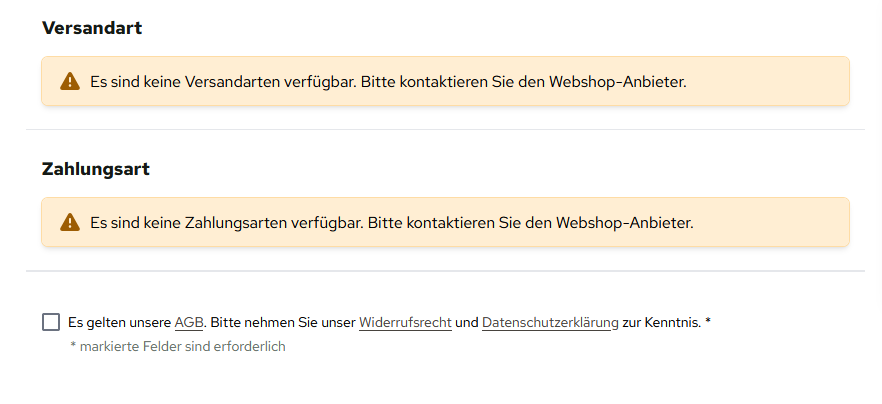
Task: Click the warning icon in the Zahlungsart alert
Action: pyautogui.click(x=69, y=222)
